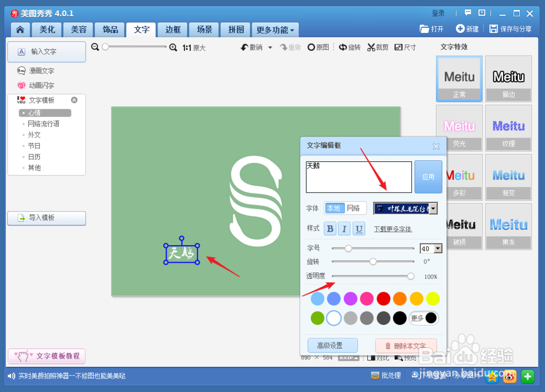545x392 pixels.
Task: Click 输入文字 to enter text
Action: (x=46, y=52)
